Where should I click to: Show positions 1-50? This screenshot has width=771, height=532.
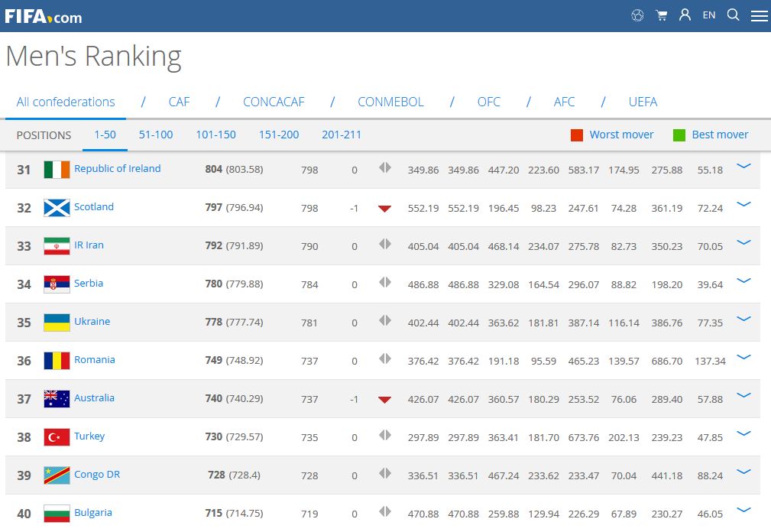click(105, 135)
